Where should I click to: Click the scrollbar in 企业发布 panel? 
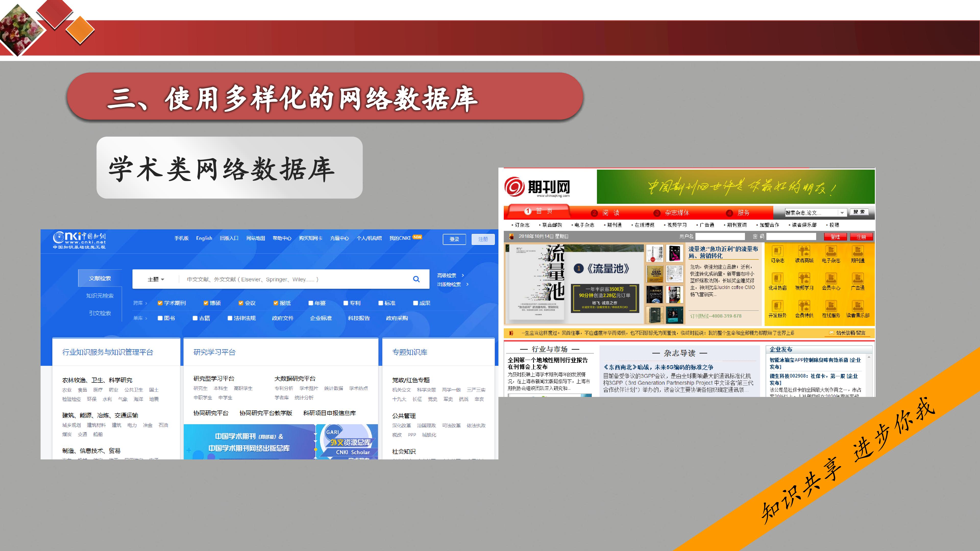click(869, 375)
